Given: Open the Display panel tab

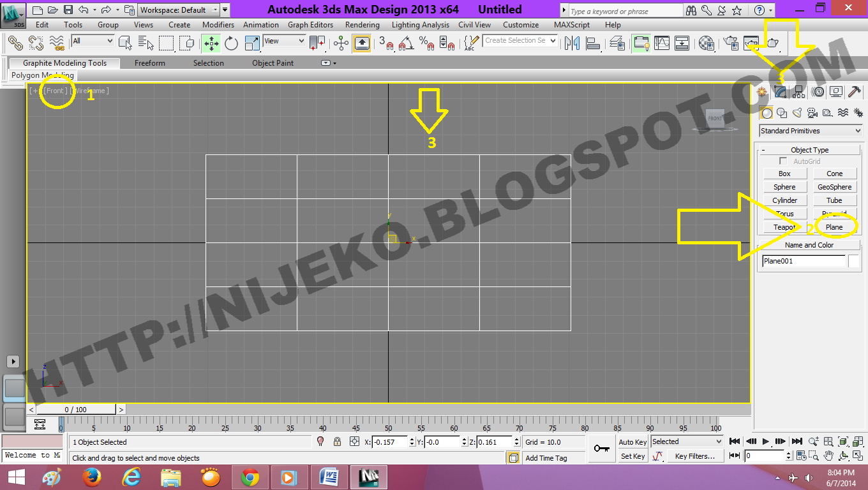Looking at the screenshot, I should point(836,92).
